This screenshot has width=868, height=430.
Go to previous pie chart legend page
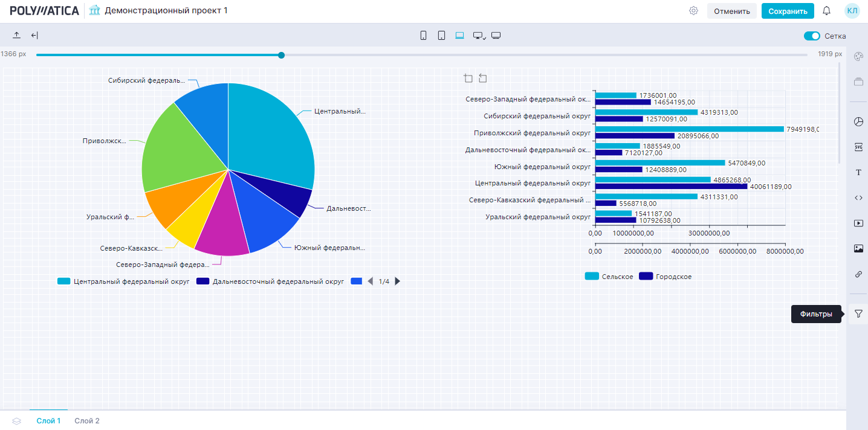point(371,281)
